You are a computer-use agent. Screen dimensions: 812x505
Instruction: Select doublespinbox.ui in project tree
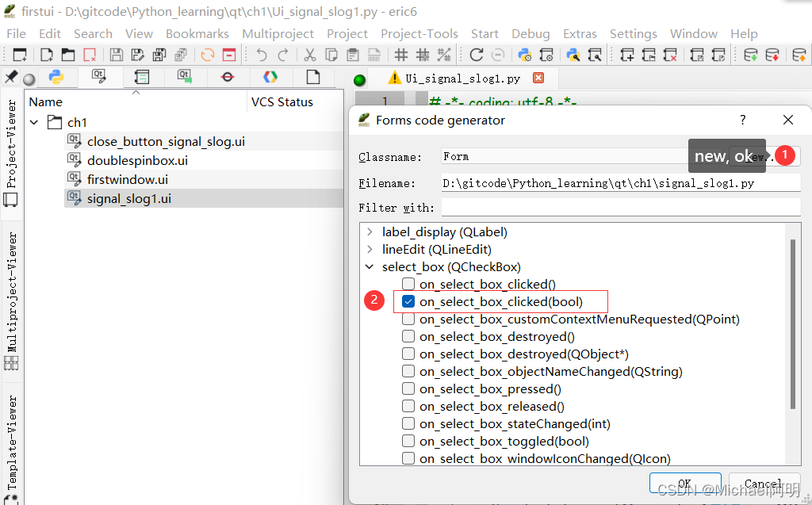point(137,161)
